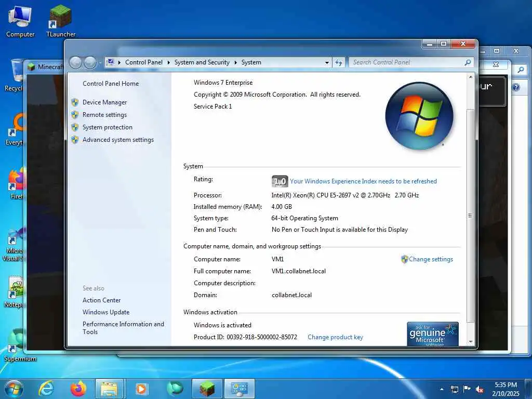Image resolution: width=532 pixels, height=399 pixels.
Task: Click the Product ID 00392-918-5000002-85072 text
Action: 245,337
